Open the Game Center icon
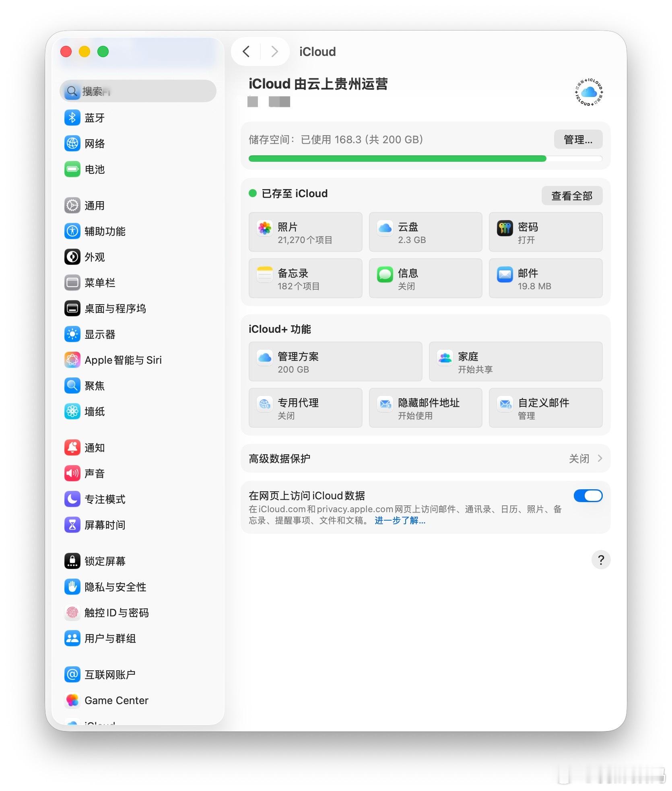Image resolution: width=672 pixels, height=791 pixels. coord(72,700)
